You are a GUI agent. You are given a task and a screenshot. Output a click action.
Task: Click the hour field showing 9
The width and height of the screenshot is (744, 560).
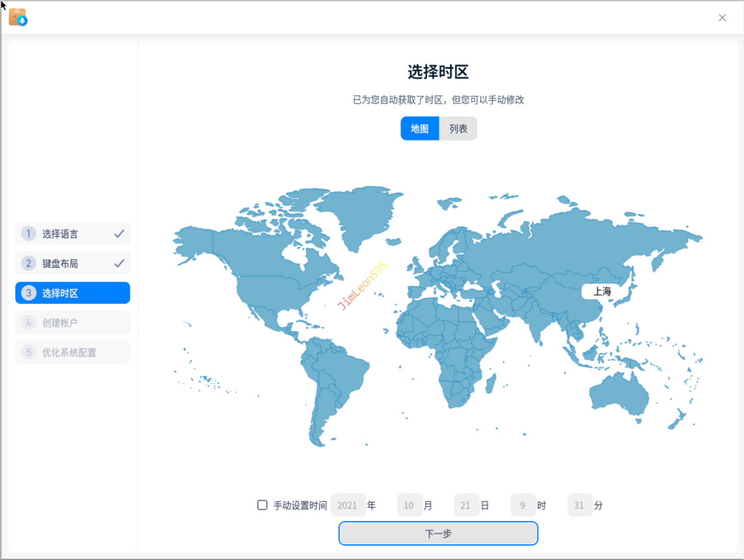pos(523,505)
